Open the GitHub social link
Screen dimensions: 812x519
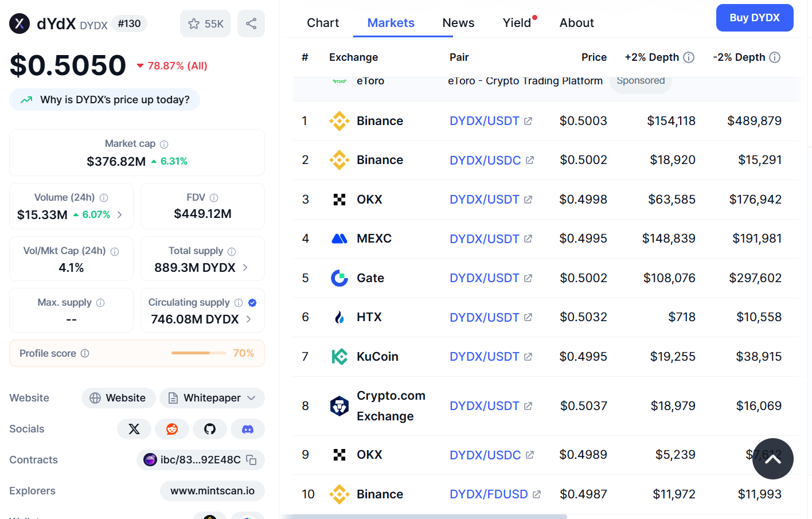[210, 429]
